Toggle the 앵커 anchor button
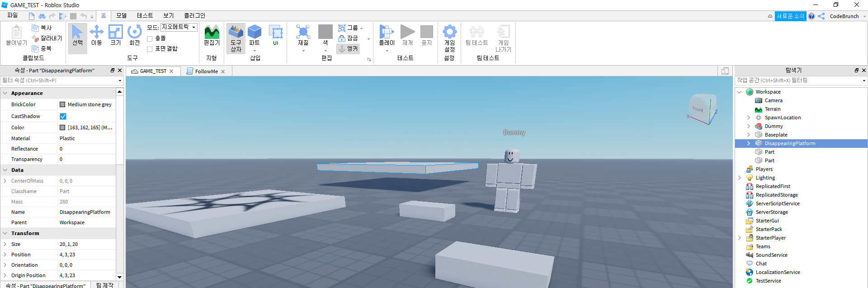The height and width of the screenshot is (288, 868). pos(348,49)
